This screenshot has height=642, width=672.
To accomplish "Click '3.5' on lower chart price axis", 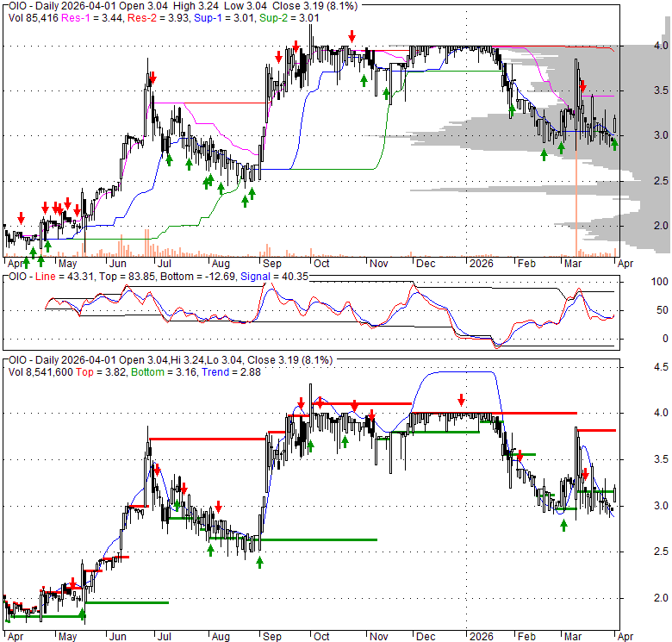I will (x=661, y=459).
